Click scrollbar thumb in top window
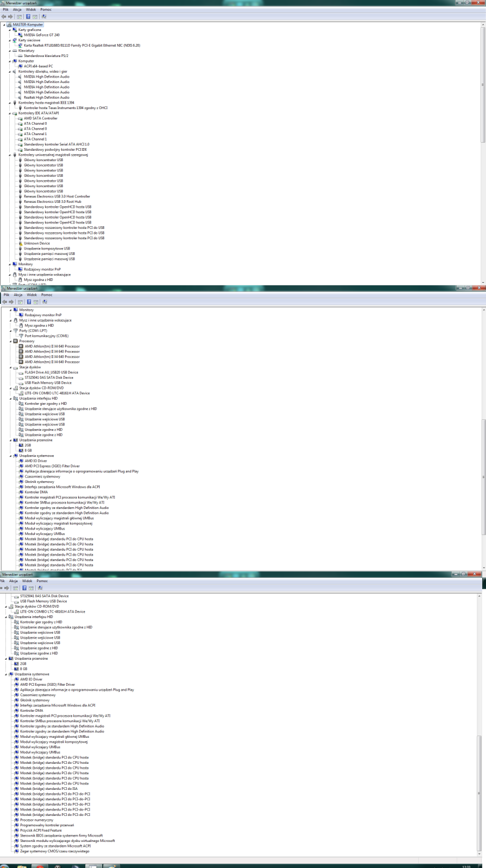Image resolution: width=486 pixels, height=868 pixels. tap(483, 84)
